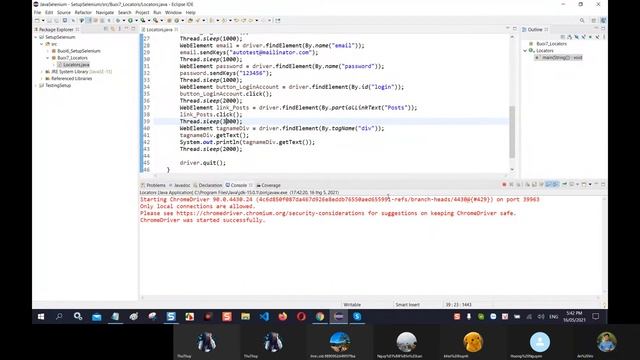Toggle Sort in Outline toolbar
Screen dimensions: 640x360
(x=570, y=37)
